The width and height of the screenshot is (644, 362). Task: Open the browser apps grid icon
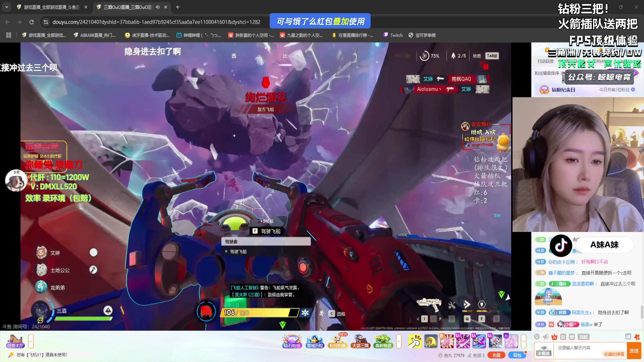(9, 35)
